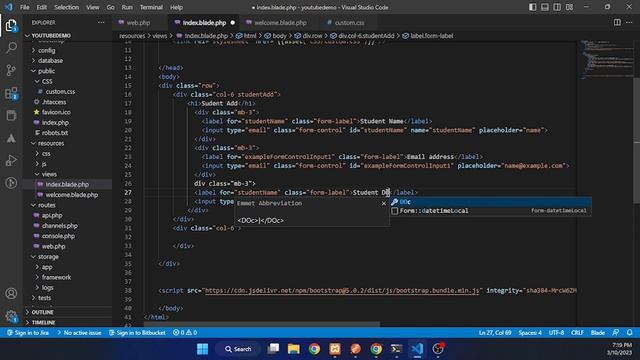Open the Run and Debug view
Screen dimensions: 640x360
11,160
